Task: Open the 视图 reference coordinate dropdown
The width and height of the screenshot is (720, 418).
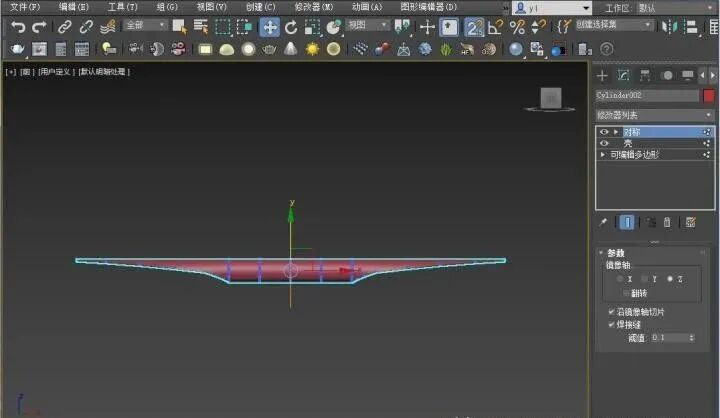Action: [368, 25]
